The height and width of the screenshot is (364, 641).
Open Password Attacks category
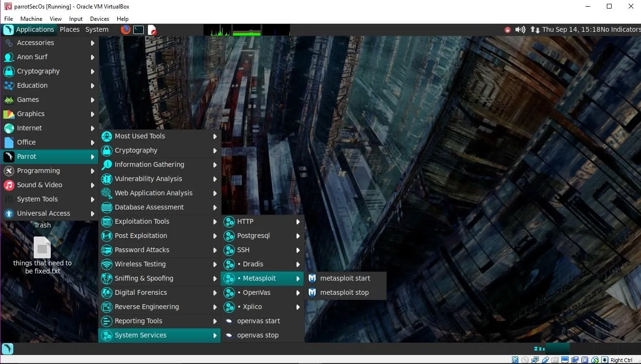159,250
